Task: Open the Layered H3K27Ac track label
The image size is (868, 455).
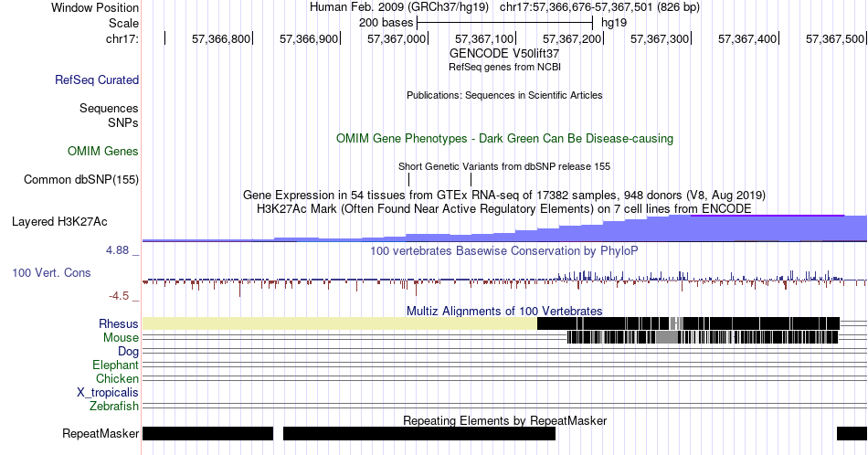Action: (x=59, y=221)
